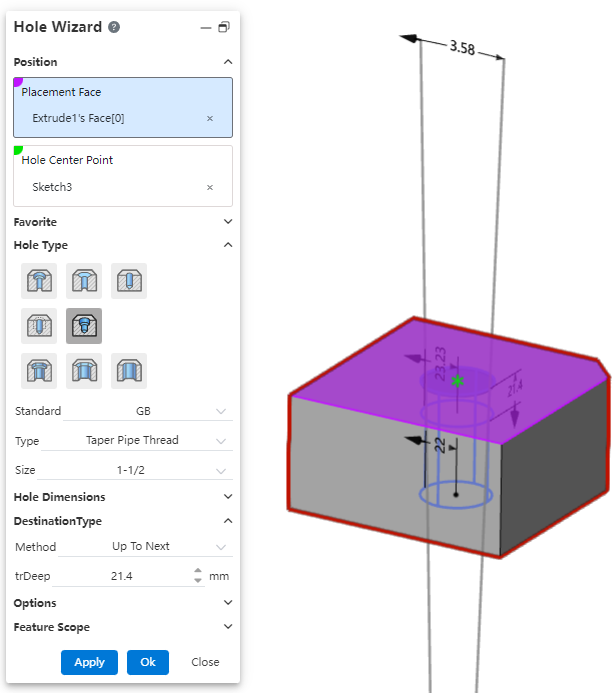Confirm the hole with the Ok button
Image resolution: width=614 pixels, height=693 pixels.
(x=148, y=662)
